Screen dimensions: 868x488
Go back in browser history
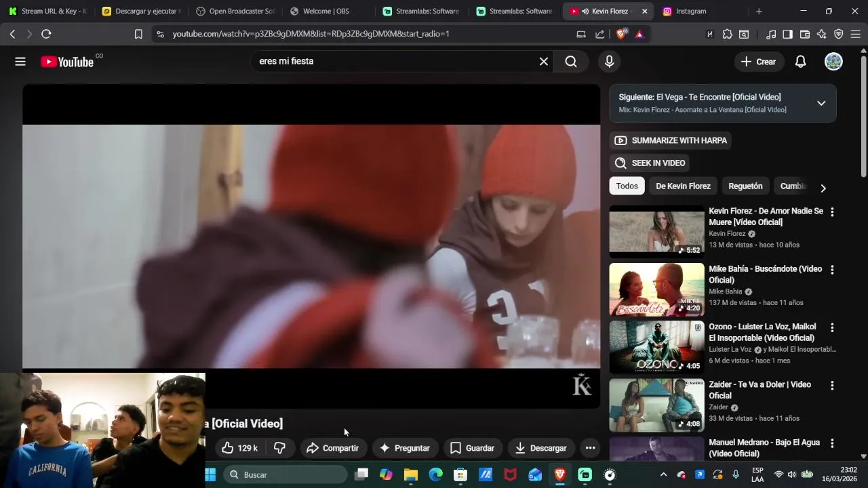pyautogui.click(x=12, y=34)
